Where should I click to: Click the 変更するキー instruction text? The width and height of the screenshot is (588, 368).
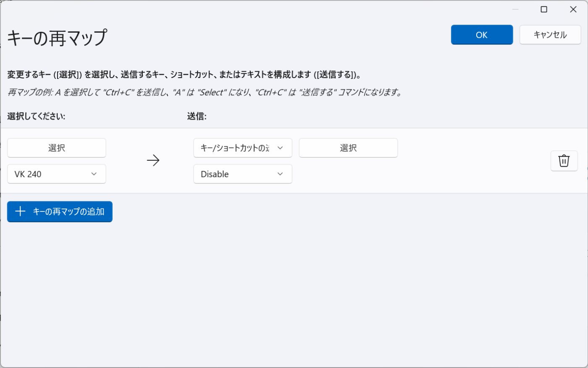click(x=184, y=75)
